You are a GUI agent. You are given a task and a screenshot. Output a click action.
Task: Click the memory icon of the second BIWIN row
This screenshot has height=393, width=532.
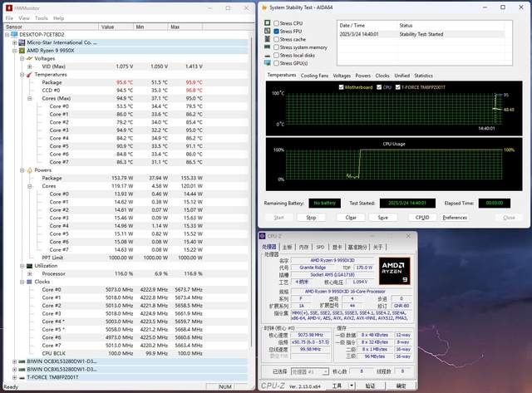pyautogui.click(x=22, y=369)
